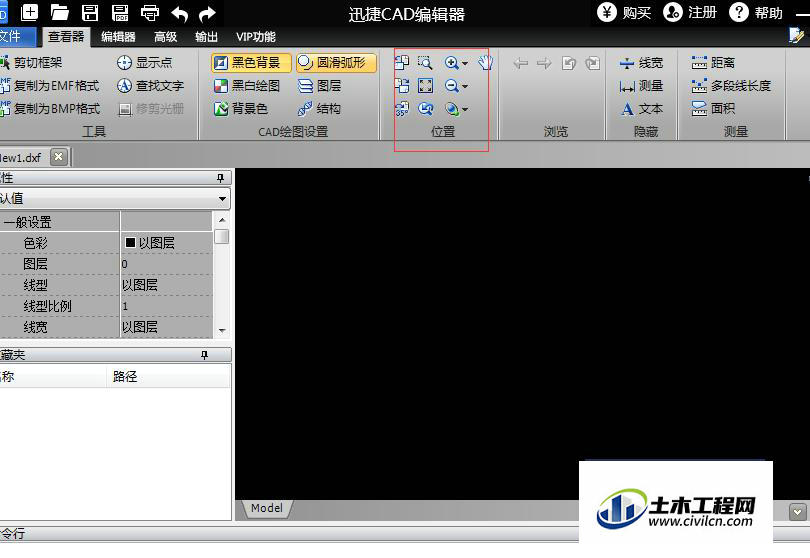Open the 图层 layers dialog

click(x=320, y=85)
